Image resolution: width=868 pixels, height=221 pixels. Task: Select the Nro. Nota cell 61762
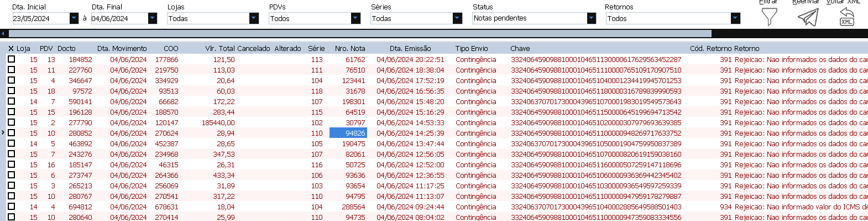tap(355, 59)
